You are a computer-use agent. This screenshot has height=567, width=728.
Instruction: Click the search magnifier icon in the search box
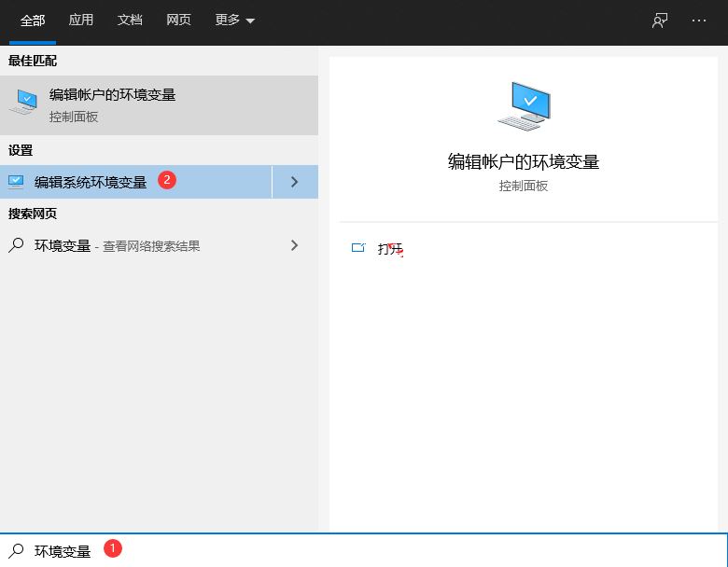coord(16,551)
